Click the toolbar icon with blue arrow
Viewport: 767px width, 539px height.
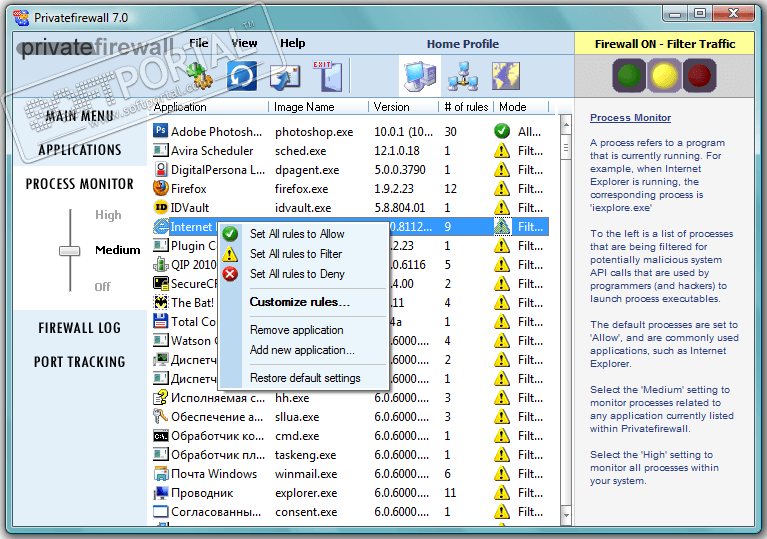coord(285,77)
